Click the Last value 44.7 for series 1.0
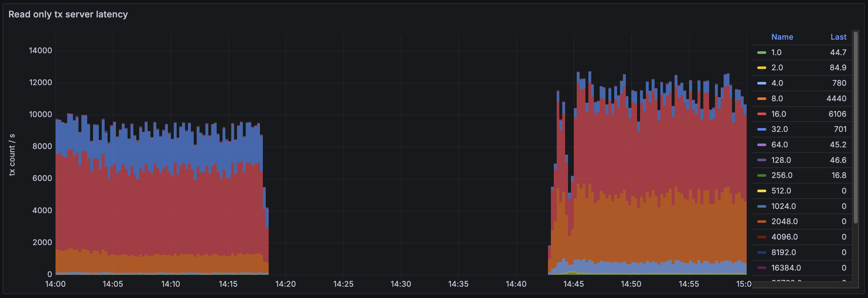The height and width of the screenshot is (298, 868). pyautogui.click(x=838, y=53)
